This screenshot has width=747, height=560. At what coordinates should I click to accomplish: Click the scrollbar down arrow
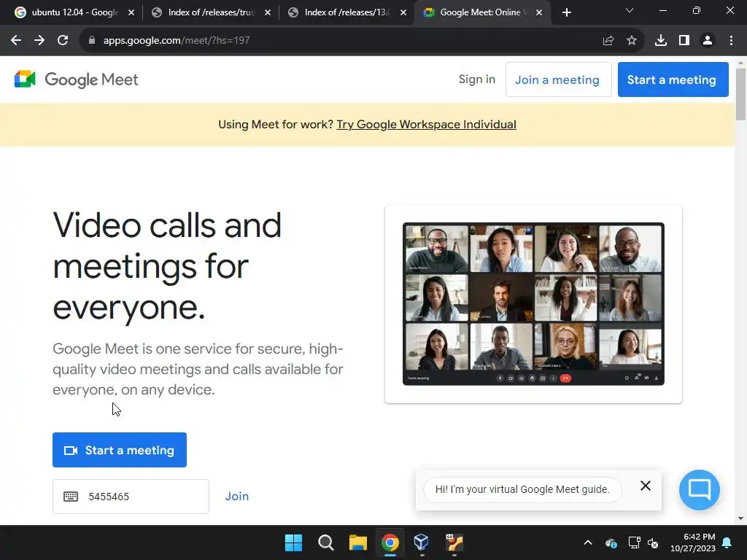coord(741,518)
